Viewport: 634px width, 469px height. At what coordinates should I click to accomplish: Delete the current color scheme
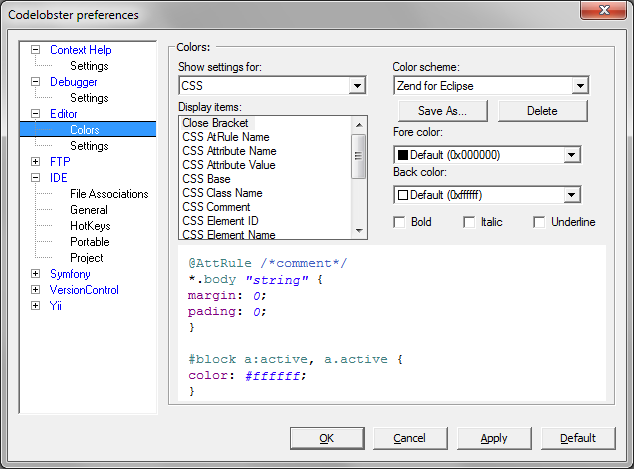[542, 111]
